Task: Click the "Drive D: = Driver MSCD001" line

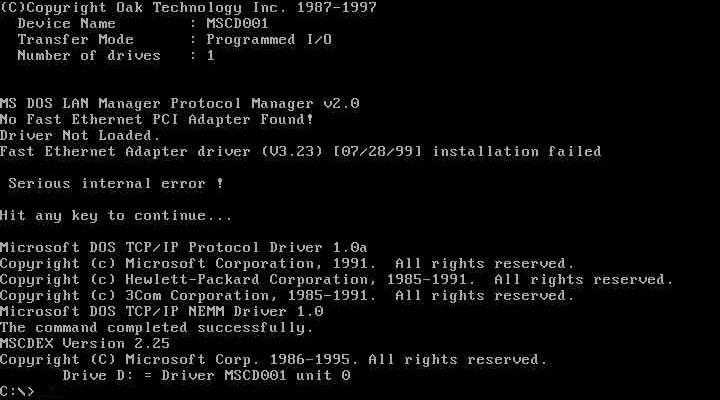Action: coord(206,375)
